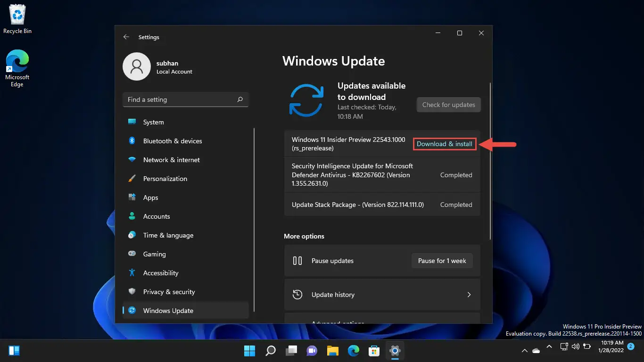644x362 pixels.
Task: Click the Update history clock icon
Action: pyautogui.click(x=297, y=295)
